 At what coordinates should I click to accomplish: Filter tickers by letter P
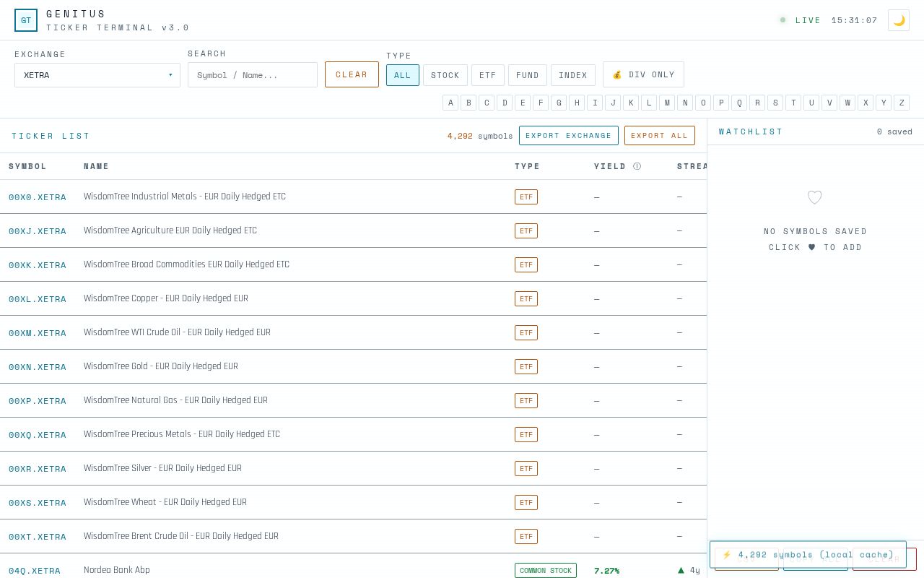[721, 103]
